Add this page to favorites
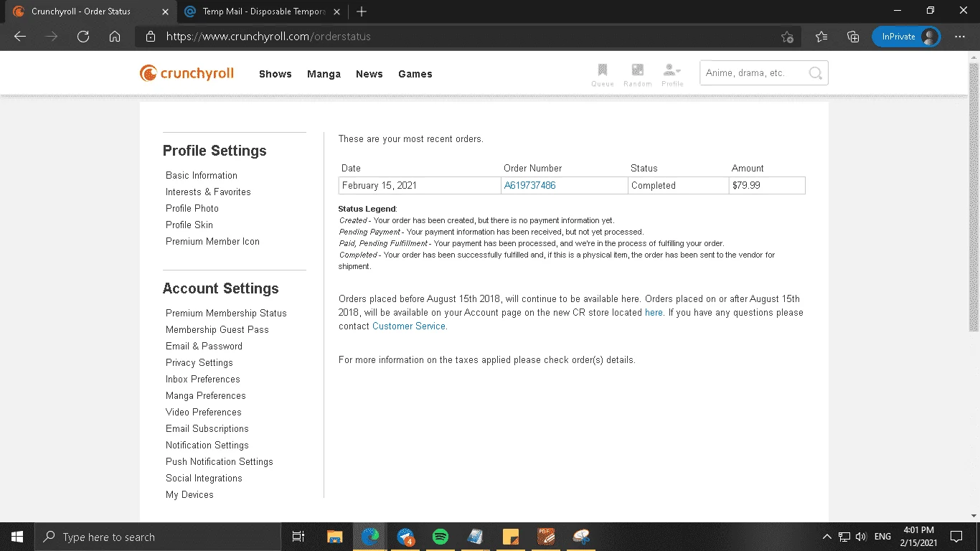The width and height of the screenshot is (980, 551). [x=787, y=37]
